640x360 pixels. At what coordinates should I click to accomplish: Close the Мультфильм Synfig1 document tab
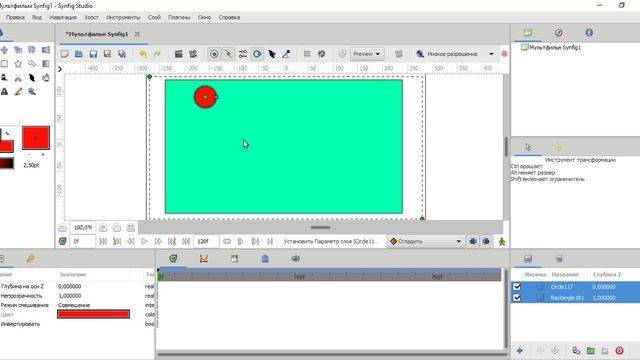pyautogui.click(x=137, y=34)
